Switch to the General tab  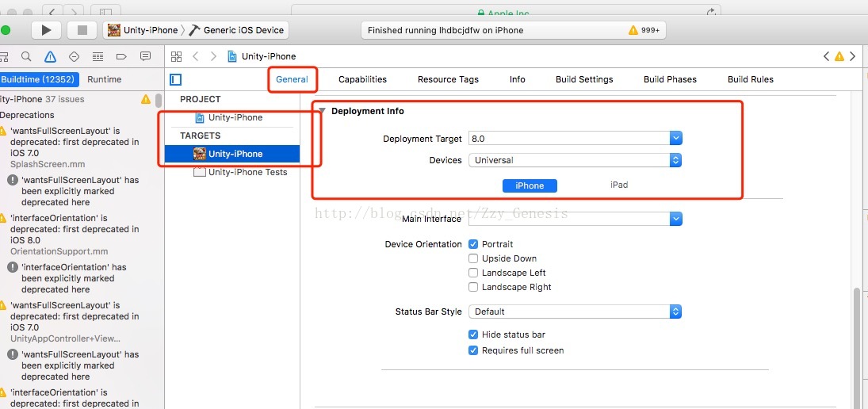[x=292, y=79]
